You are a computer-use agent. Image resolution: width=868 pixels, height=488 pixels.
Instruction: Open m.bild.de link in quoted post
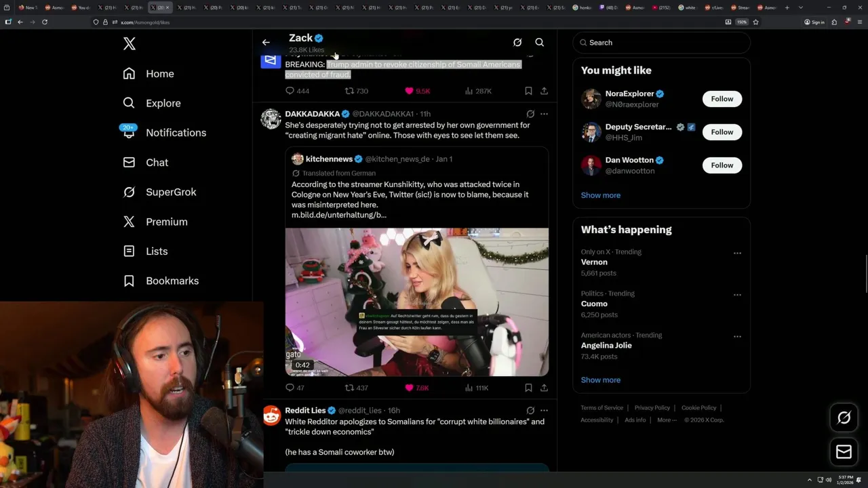[339, 215]
